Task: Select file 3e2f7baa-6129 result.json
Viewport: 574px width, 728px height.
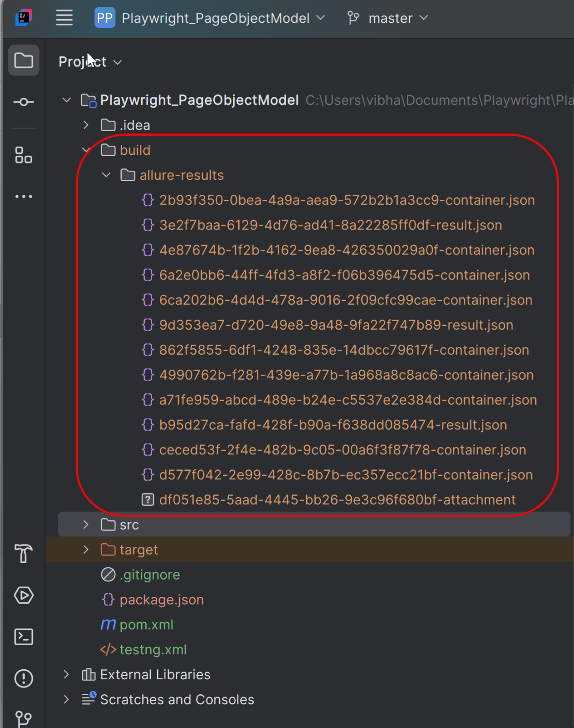Action: 322,225
